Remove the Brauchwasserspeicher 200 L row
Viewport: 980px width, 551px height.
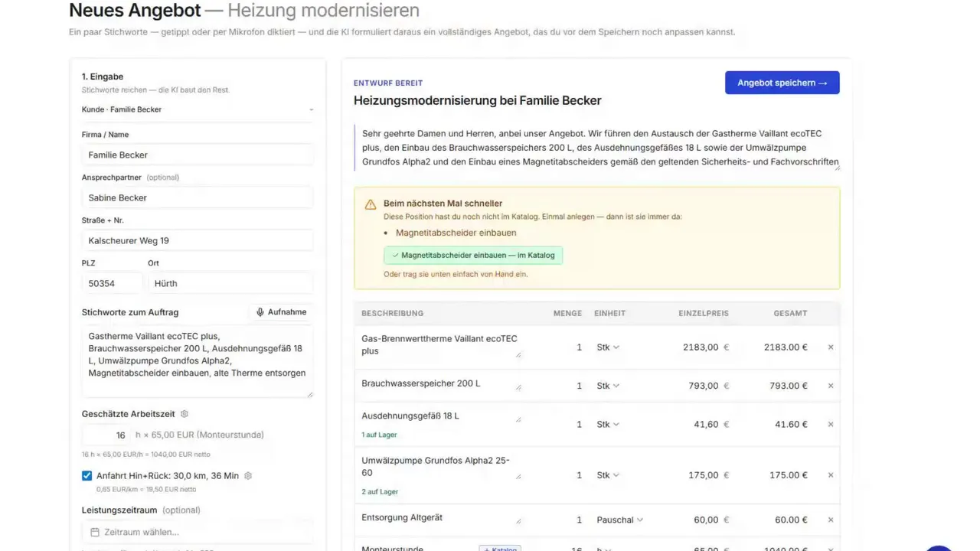coord(831,386)
